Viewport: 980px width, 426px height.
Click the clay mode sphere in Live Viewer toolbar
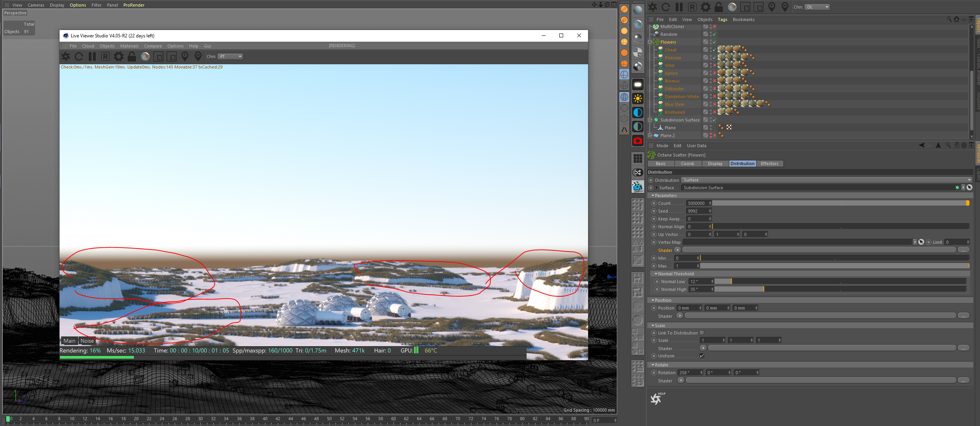[x=145, y=56]
